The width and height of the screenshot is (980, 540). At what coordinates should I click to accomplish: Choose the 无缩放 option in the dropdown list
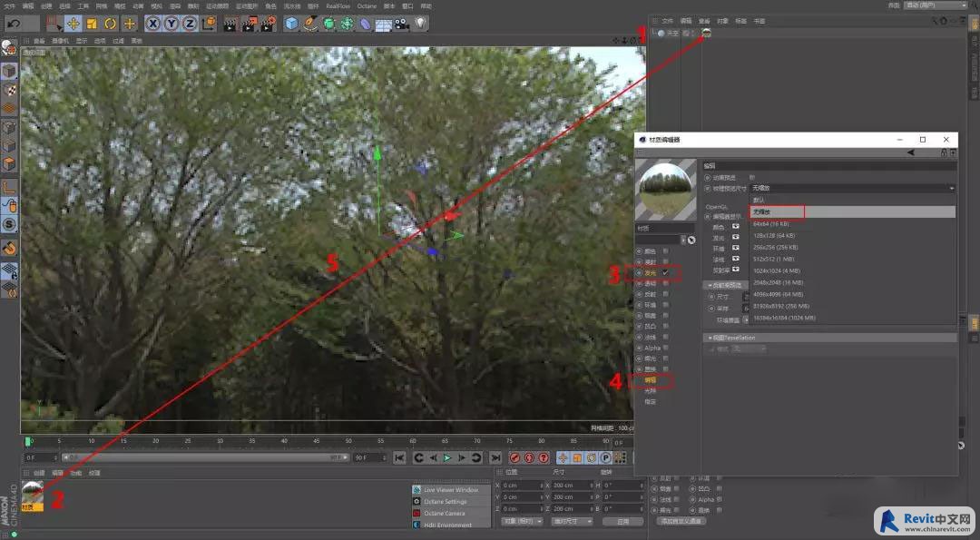point(852,211)
